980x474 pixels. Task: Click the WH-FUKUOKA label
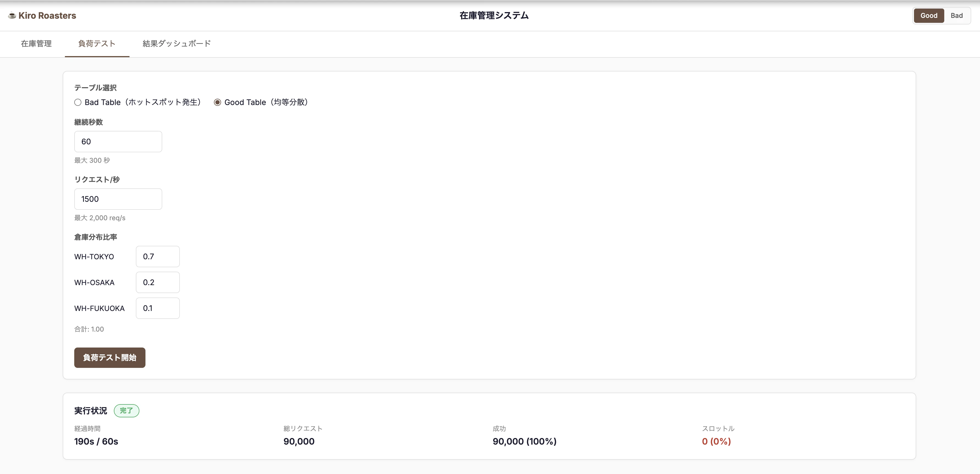pos(99,308)
